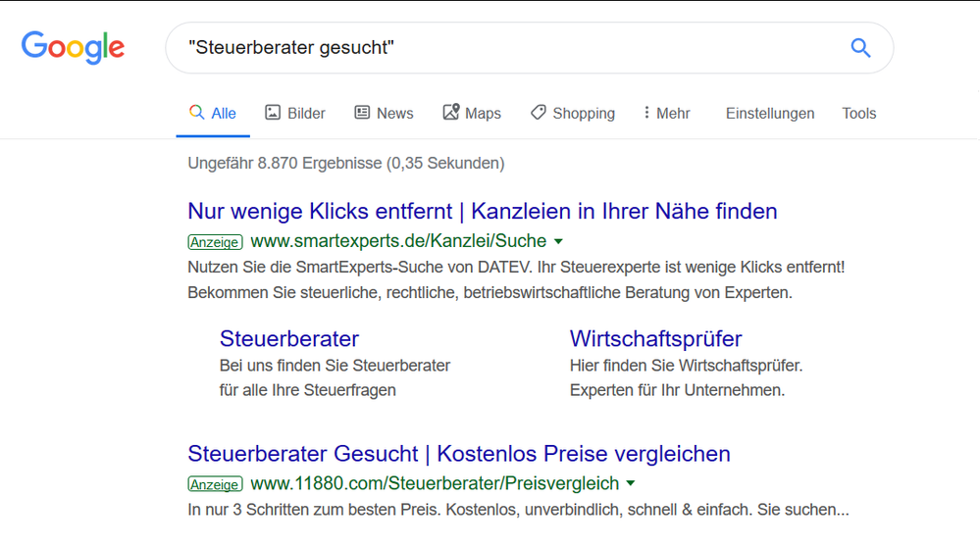Click into the search query field
The height and width of the screenshot is (547, 980).
click(x=512, y=48)
